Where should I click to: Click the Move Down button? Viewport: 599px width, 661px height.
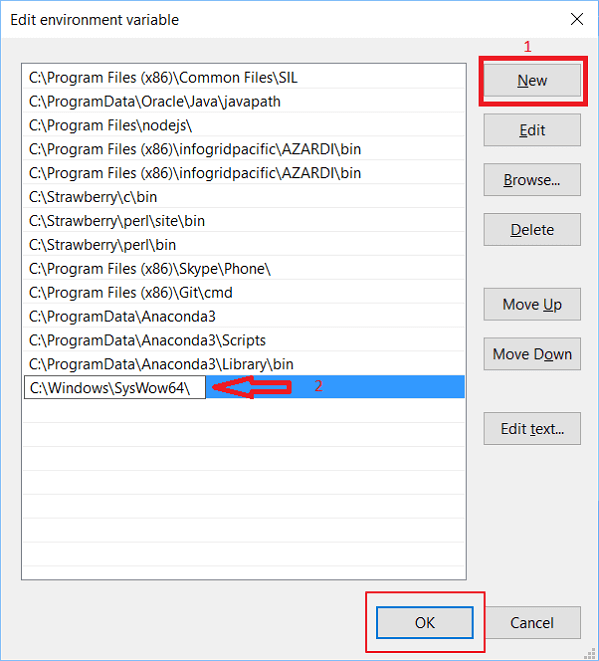(x=532, y=354)
